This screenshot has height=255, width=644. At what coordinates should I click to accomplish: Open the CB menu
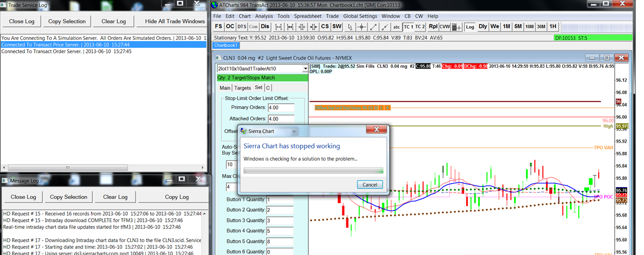click(x=407, y=16)
